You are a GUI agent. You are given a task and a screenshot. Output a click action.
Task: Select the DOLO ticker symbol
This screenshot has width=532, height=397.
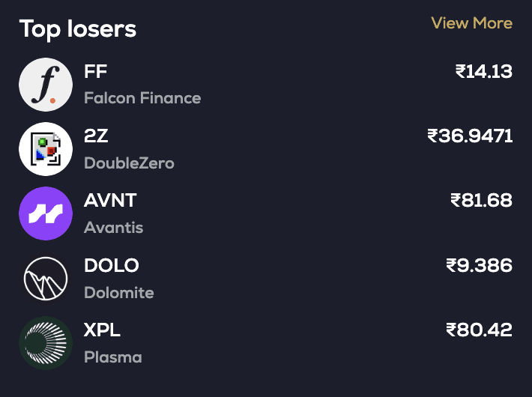coord(112,265)
